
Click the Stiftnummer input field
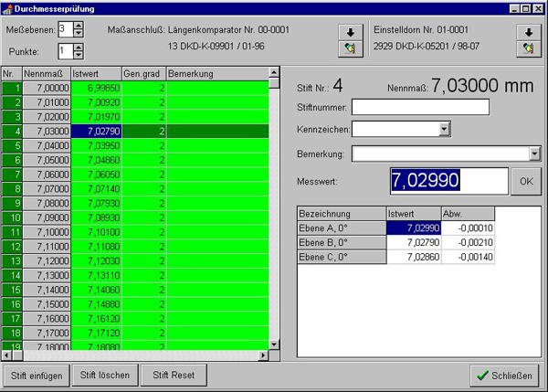click(420, 107)
